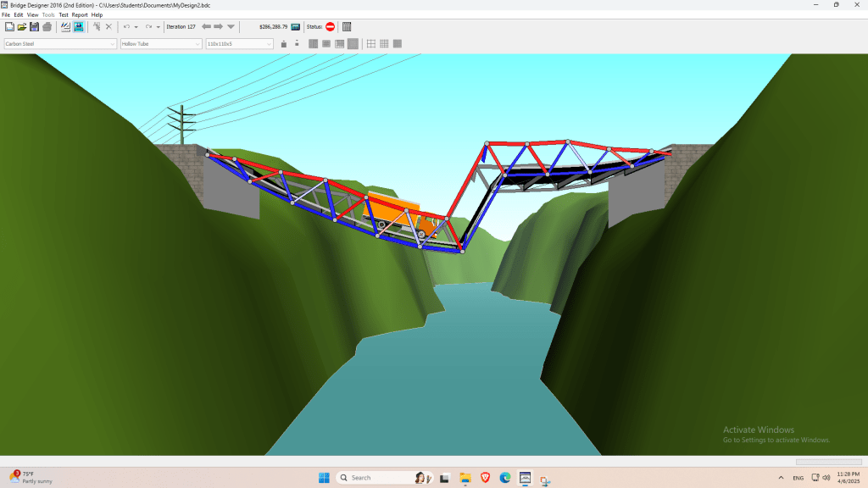The image size is (868, 488).
Task: Open the go-to-iteration down arrow
Action: tap(231, 26)
